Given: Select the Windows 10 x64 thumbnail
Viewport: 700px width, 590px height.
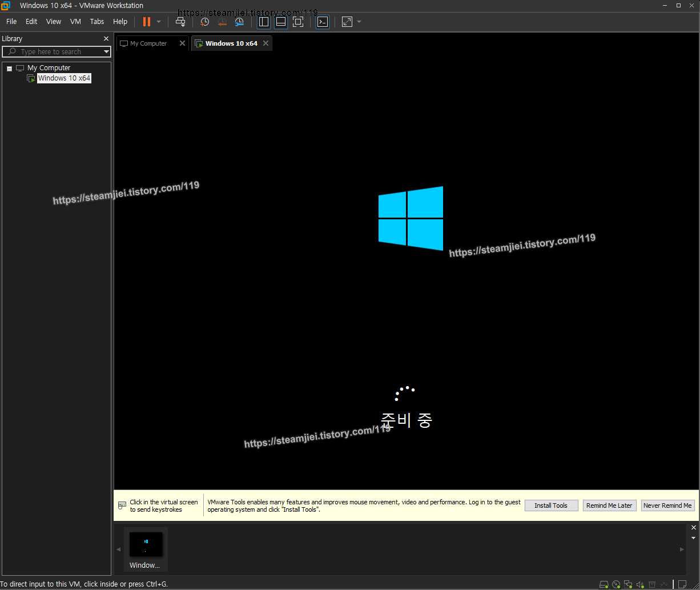Looking at the screenshot, I should pos(146,545).
